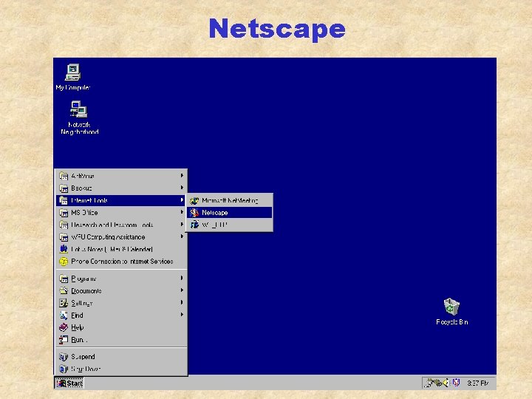Click the Run icon

click(64, 339)
